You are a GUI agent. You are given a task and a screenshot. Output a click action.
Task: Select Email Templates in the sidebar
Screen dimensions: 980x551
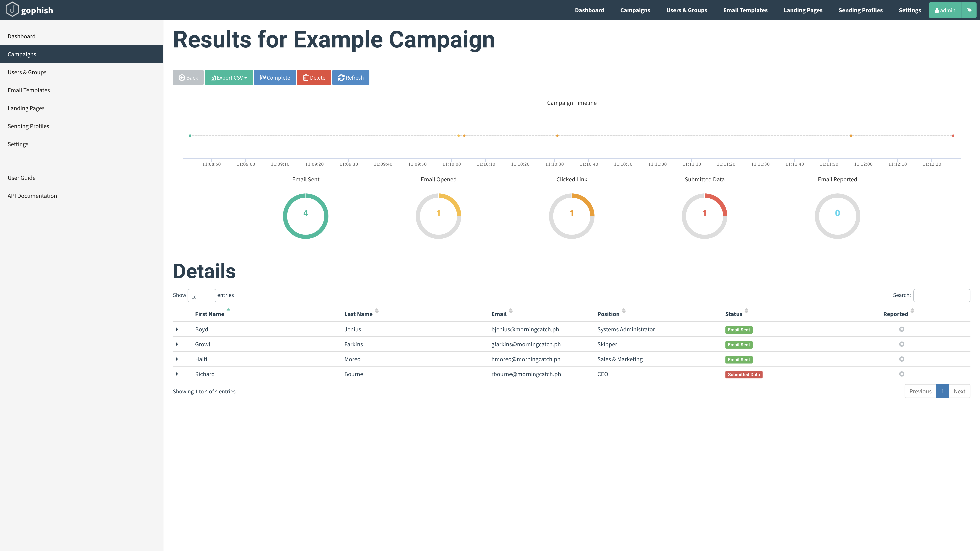point(29,90)
